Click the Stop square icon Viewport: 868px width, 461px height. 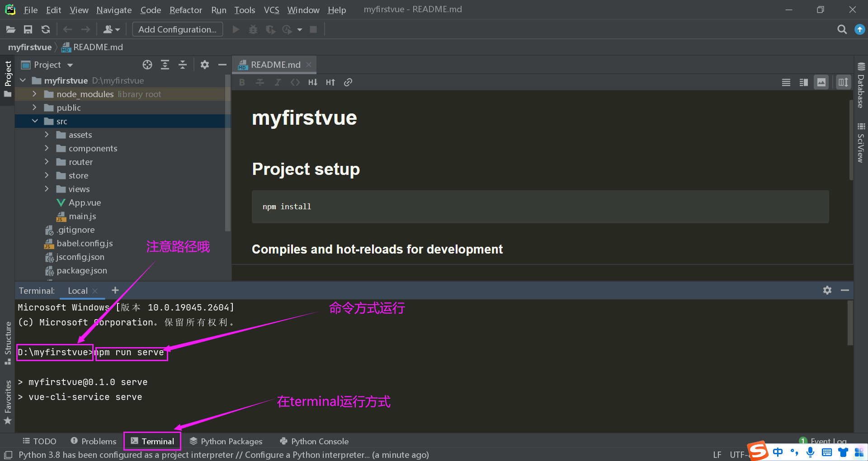313,29
